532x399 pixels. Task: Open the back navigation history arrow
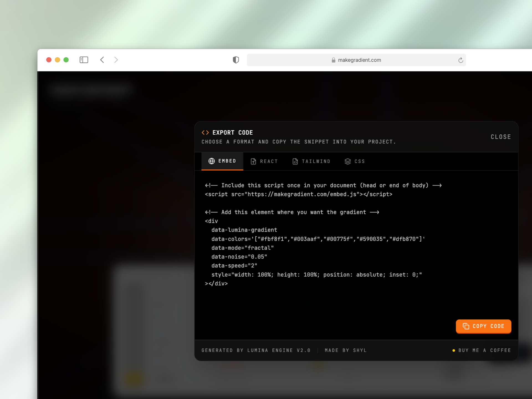point(102,60)
